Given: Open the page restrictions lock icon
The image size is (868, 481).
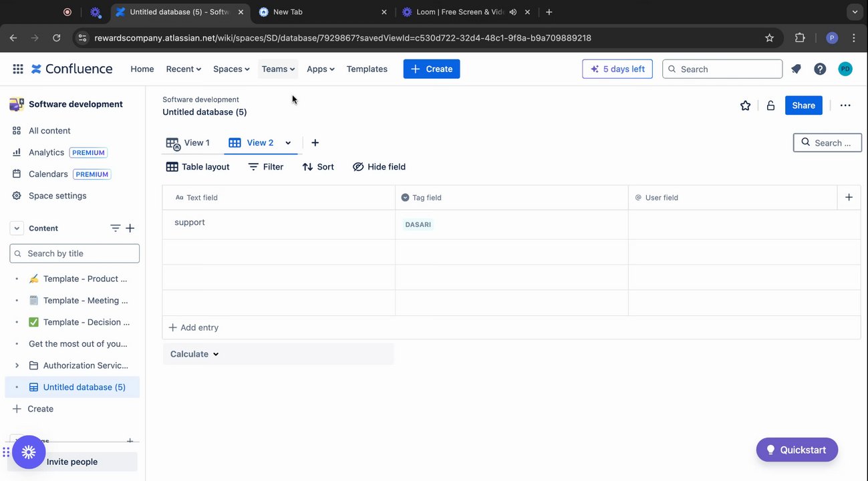Looking at the screenshot, I should point(770,106).
